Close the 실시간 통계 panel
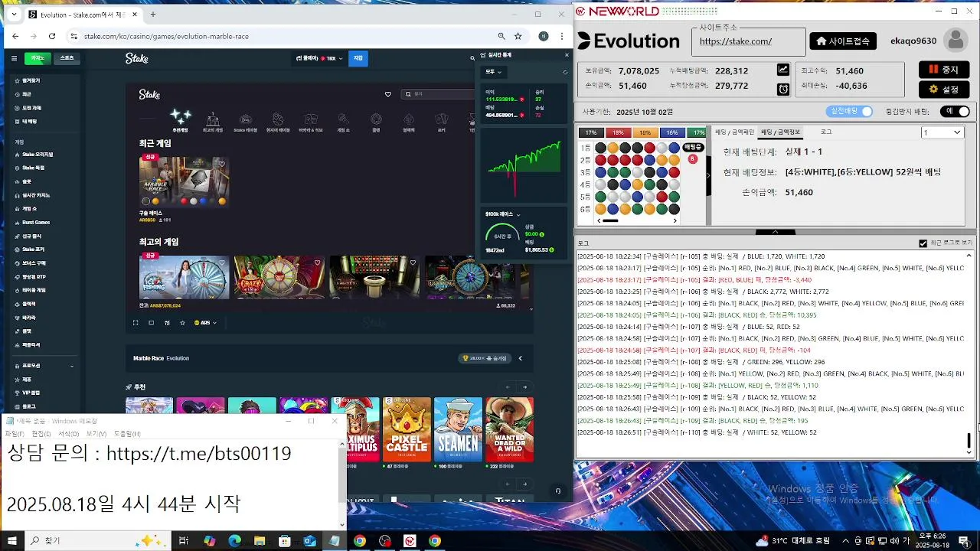This screenshot has height=551, width=980. point(567,55)
